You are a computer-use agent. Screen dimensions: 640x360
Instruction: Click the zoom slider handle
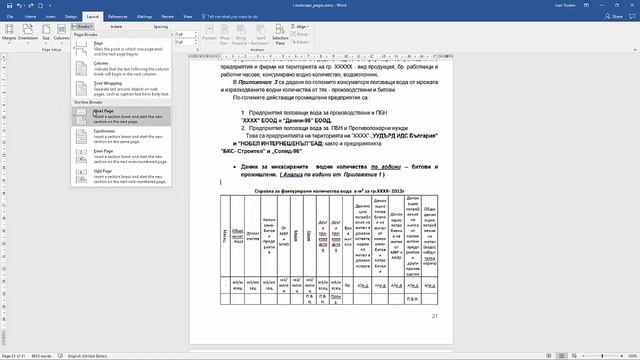point(602,356)
